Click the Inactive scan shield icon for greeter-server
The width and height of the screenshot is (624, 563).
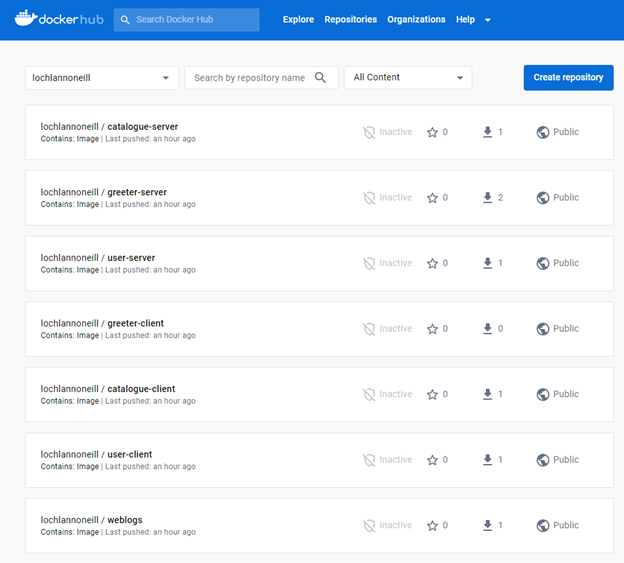point(369,198)
